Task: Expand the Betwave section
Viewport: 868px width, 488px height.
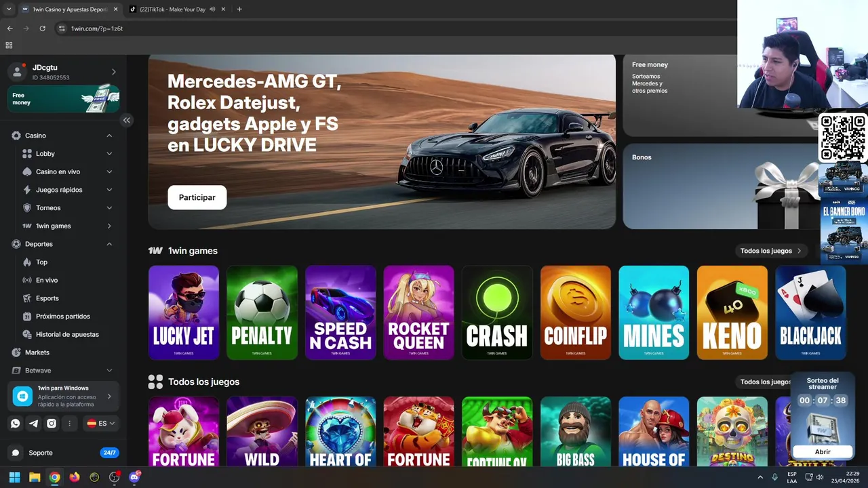Action: [109, 371]
